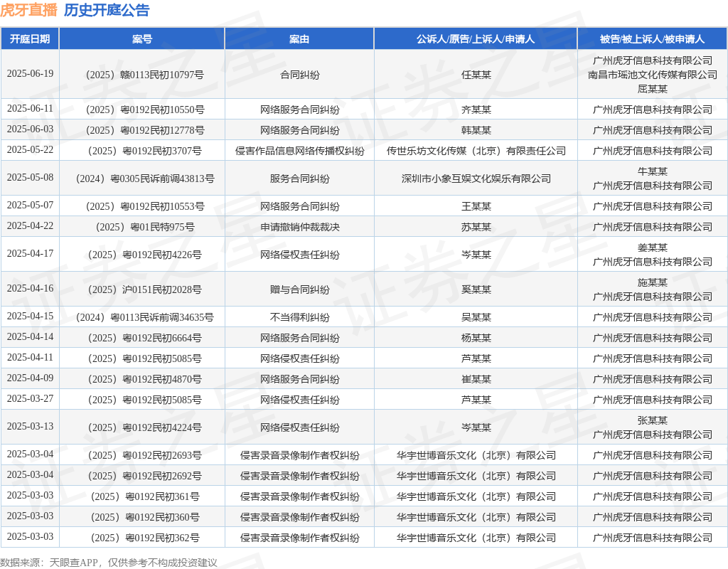Click case number 赣0113民初10797号
This screenshot has width=728, height=569.
(145, 75)
